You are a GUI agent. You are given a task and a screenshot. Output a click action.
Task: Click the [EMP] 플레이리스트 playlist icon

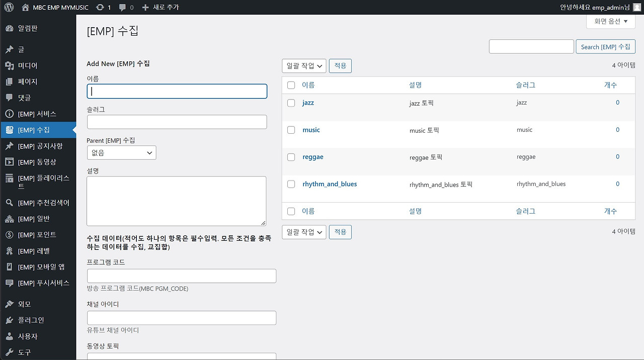(x=9, y=178)
